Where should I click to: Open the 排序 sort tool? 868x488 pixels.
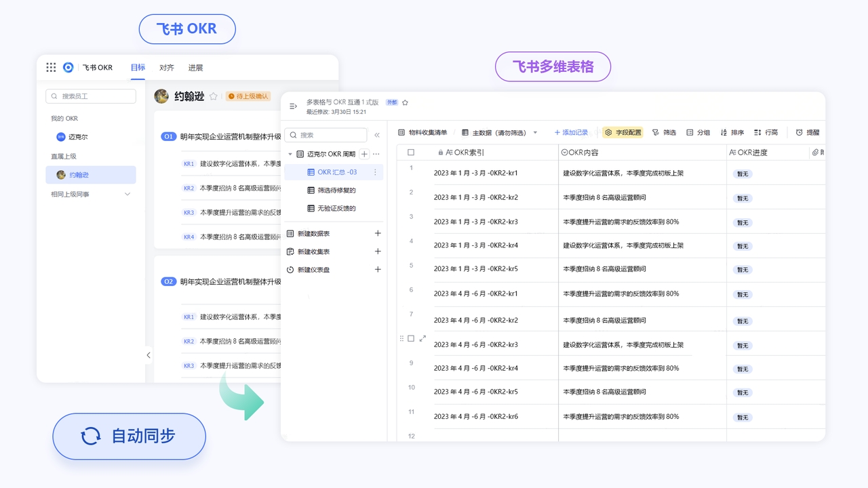click(732, 133)
